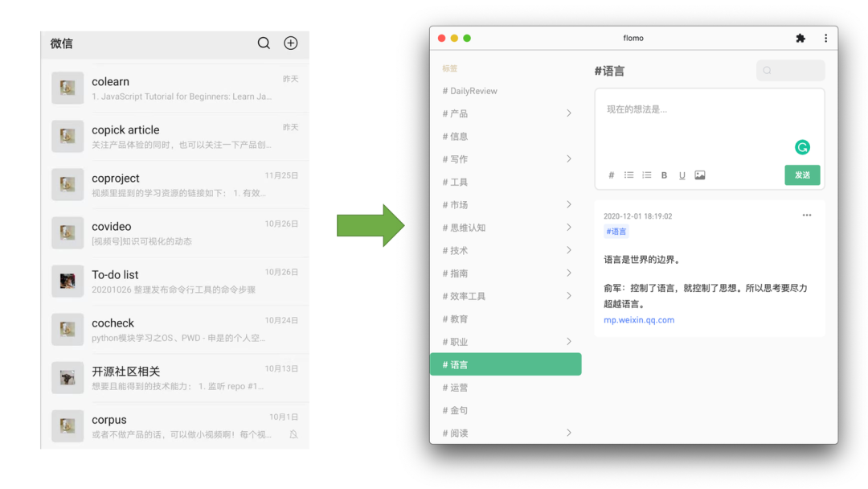
Task: Click the colearn chat avatar
Action: (x=68, y=88)
